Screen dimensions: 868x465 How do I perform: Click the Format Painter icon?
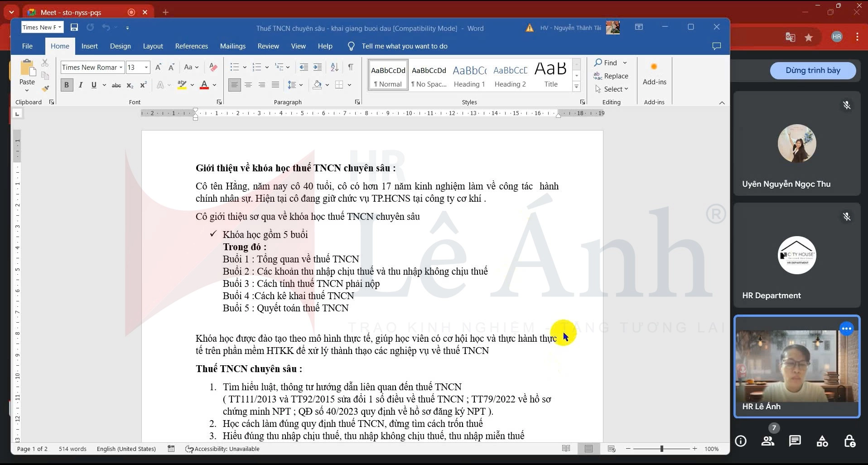45,88
